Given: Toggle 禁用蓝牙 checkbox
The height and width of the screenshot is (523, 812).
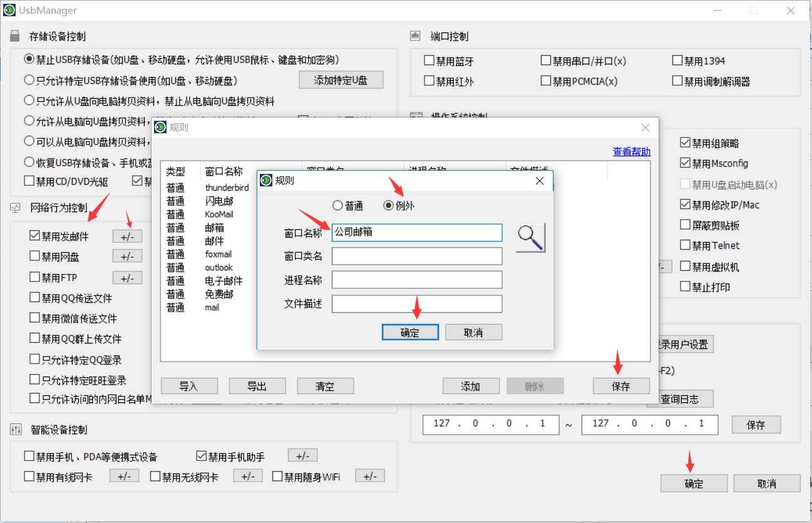Looking at the screenshot, I should point(429,61).
